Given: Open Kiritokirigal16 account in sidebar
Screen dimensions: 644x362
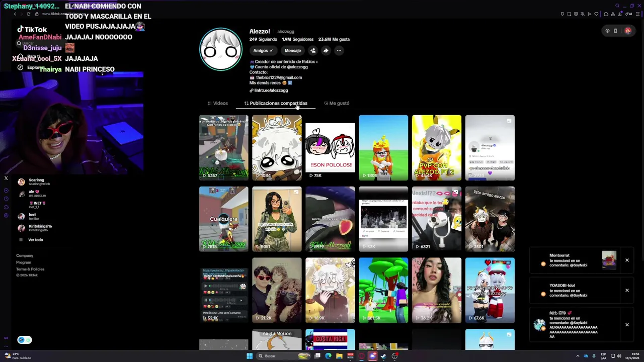Looking at the screenshot, I should (x=35, y=228).
